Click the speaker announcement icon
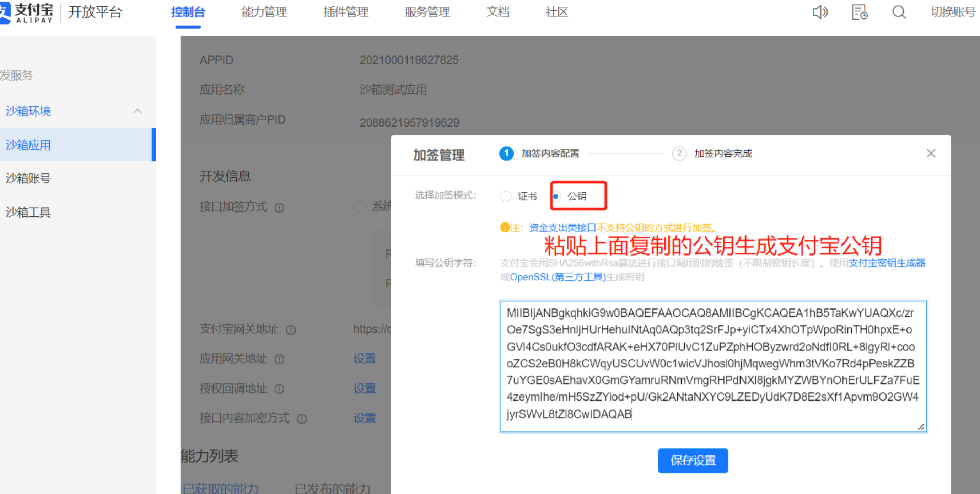This screenshot has height=494, width=980. (820, 12)
